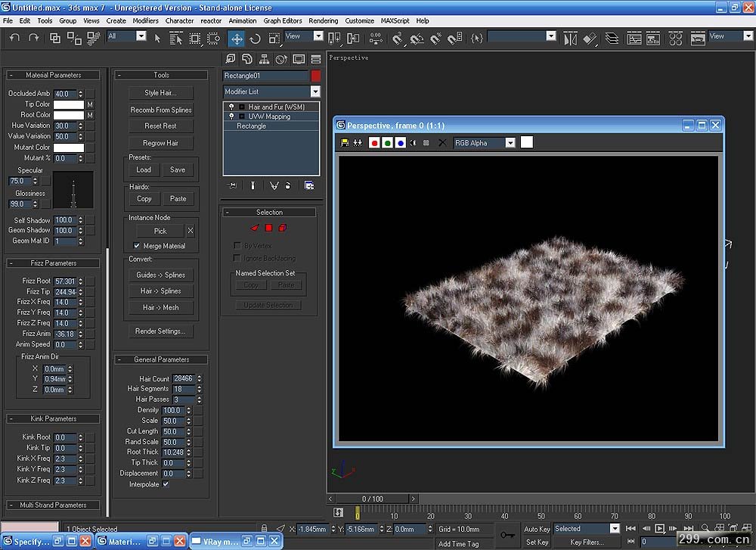Open the Hierarchy command panel tab
Image resolution: width=756 pixels, height=550 pixels.
(264, 59)
